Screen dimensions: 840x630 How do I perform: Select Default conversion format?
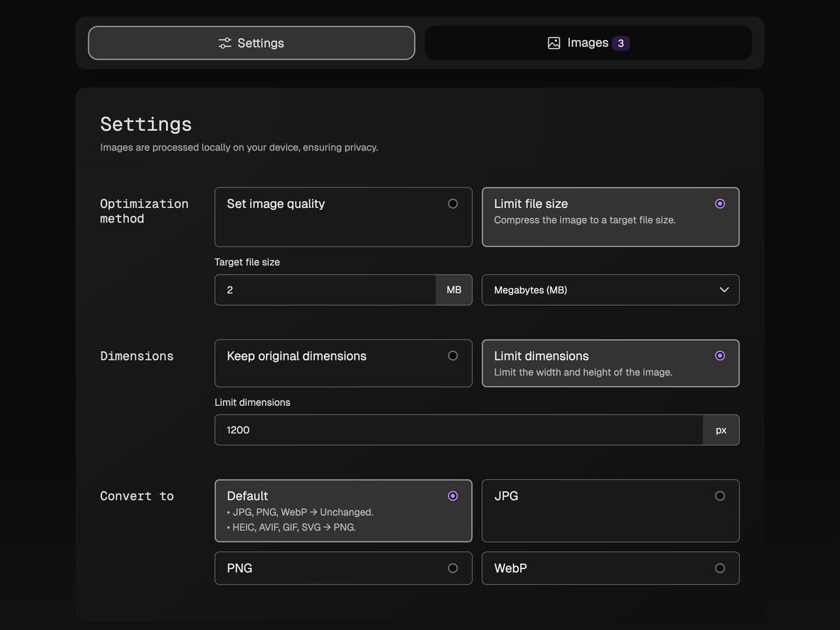343,510
